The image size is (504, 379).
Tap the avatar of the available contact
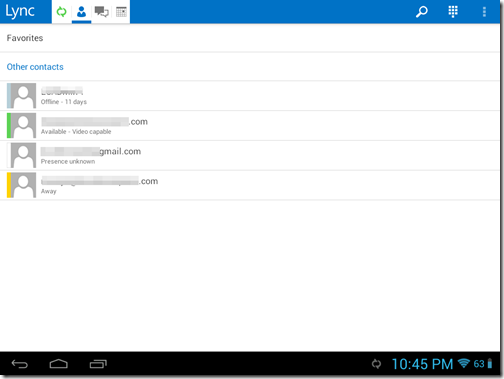click(x=22, y=125)
